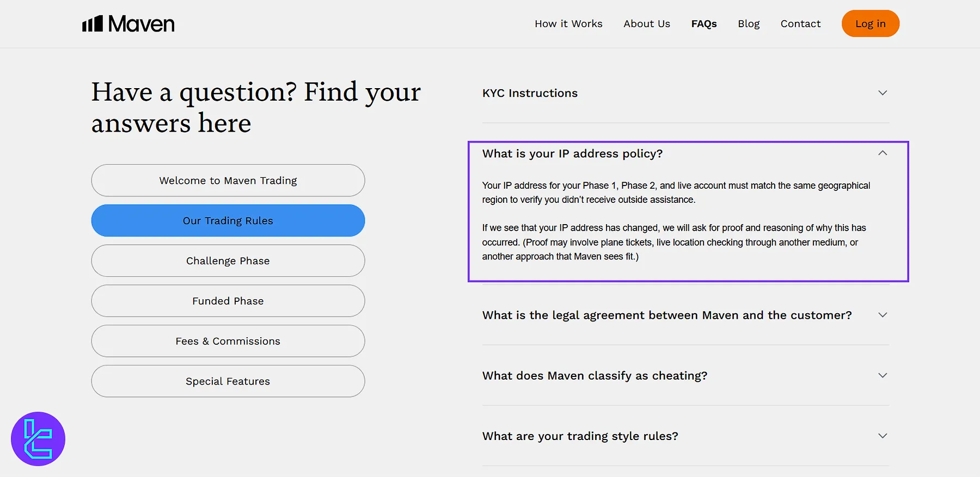
Task: Click the KYC Instructions question title
Action: point(530,93)
